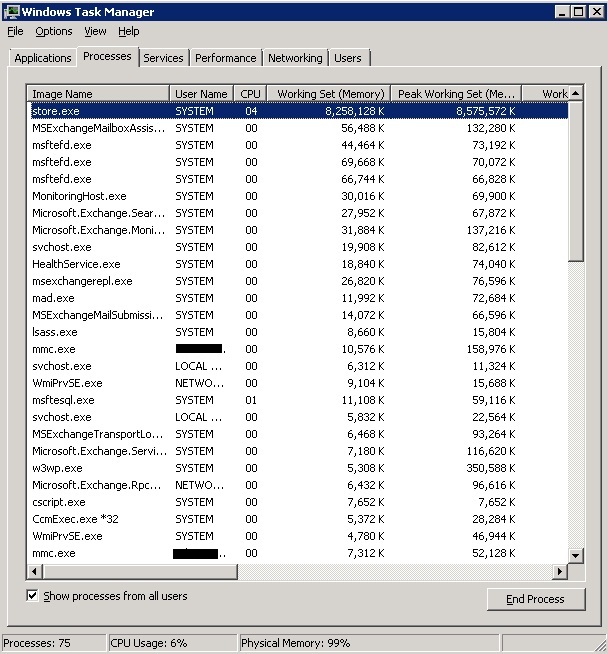Select the msftesql.exe process
The width and height of the screenshot is (608, 654).
[299, 400]
